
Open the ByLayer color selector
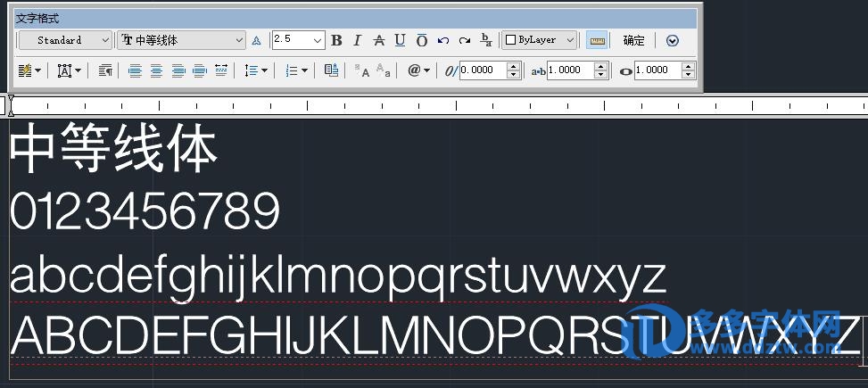pos(539,40)
